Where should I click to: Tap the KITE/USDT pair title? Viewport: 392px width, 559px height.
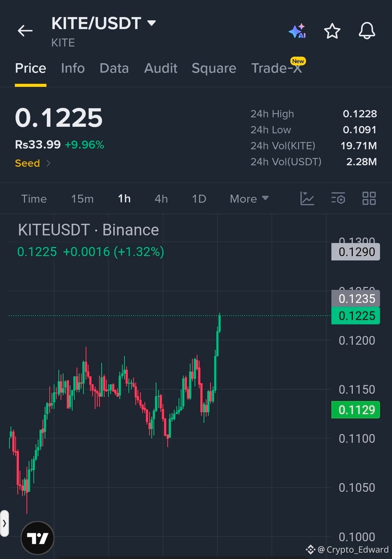[96, 23]
